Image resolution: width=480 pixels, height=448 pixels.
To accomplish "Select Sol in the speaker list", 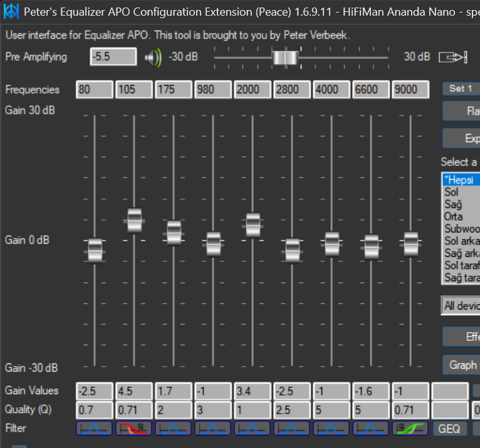I will (461, 192).
